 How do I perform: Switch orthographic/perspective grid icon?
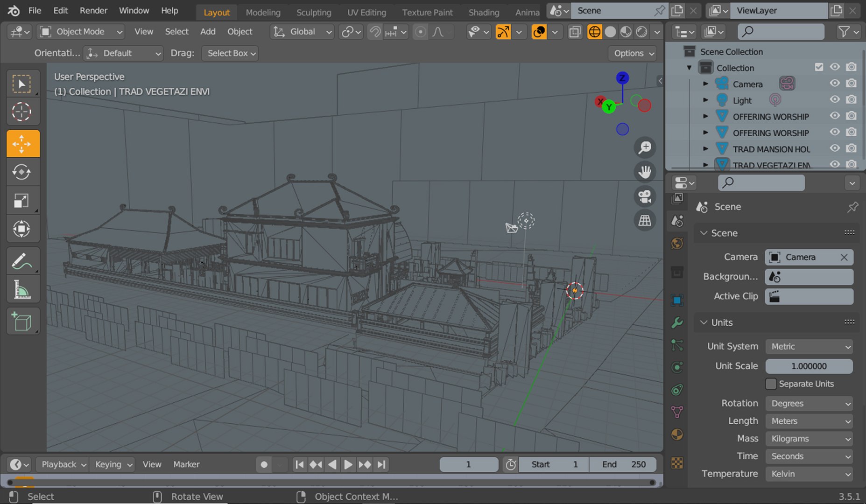[x=645, y=221]
